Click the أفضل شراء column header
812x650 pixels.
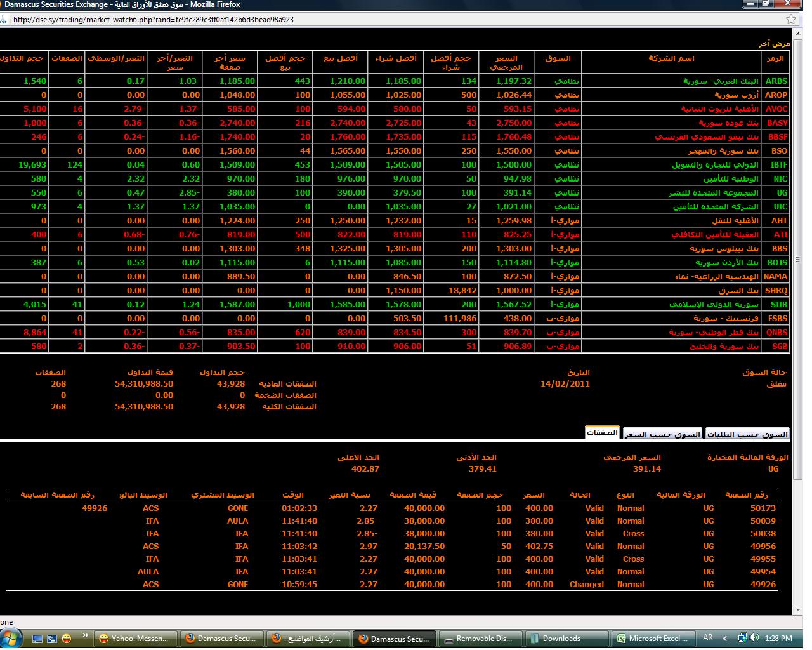[396, 58]
